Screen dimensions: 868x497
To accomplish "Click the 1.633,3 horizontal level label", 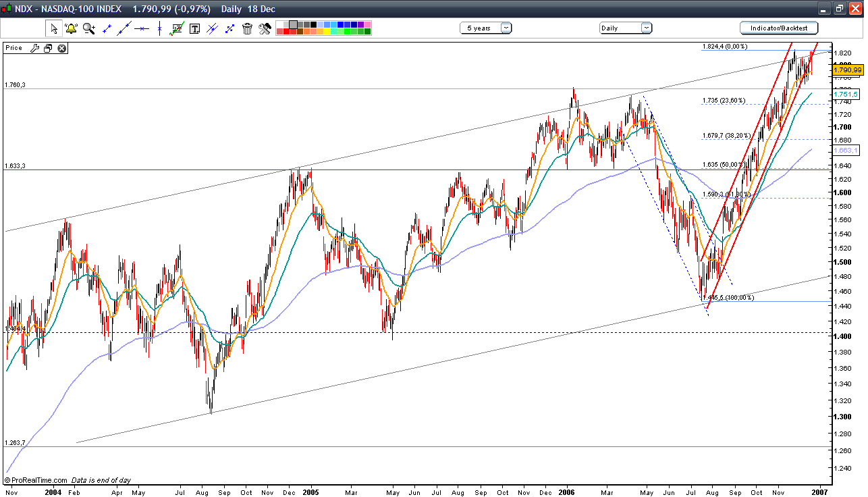I will [15, 165].
